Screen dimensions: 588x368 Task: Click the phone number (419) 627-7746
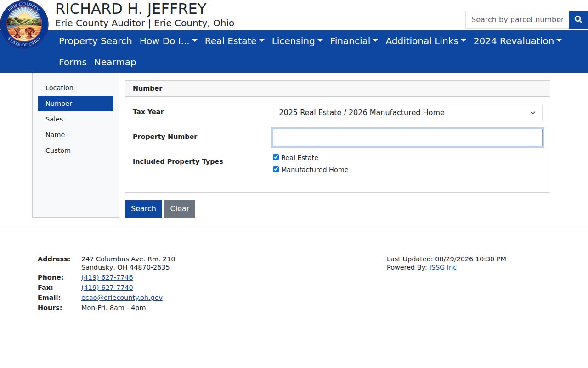107,277
